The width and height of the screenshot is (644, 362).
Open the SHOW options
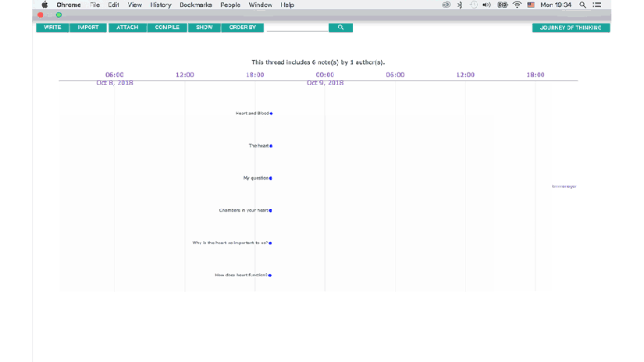point(204,27)
